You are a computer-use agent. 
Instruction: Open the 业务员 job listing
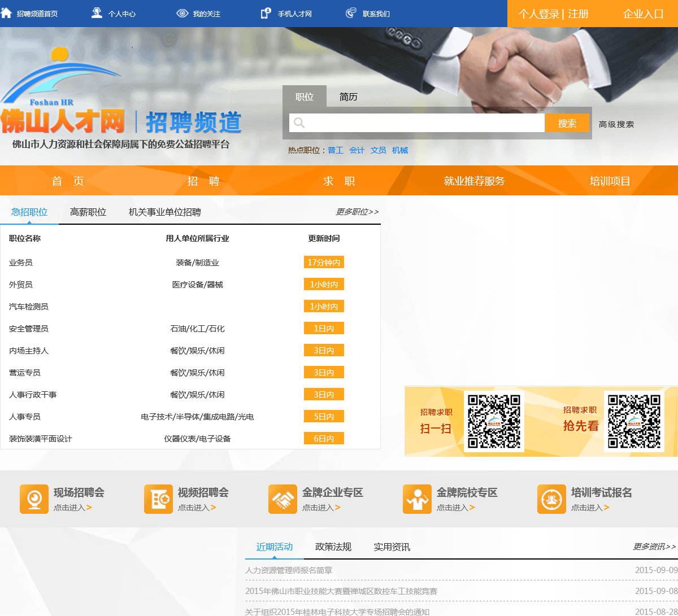(x=21, y=263)
